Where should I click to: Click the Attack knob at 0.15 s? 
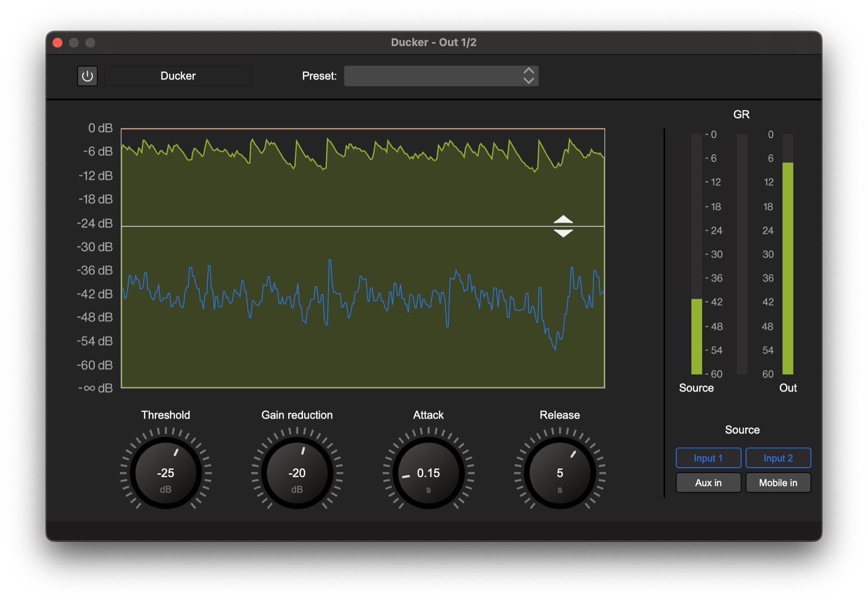tap(428, 473)
